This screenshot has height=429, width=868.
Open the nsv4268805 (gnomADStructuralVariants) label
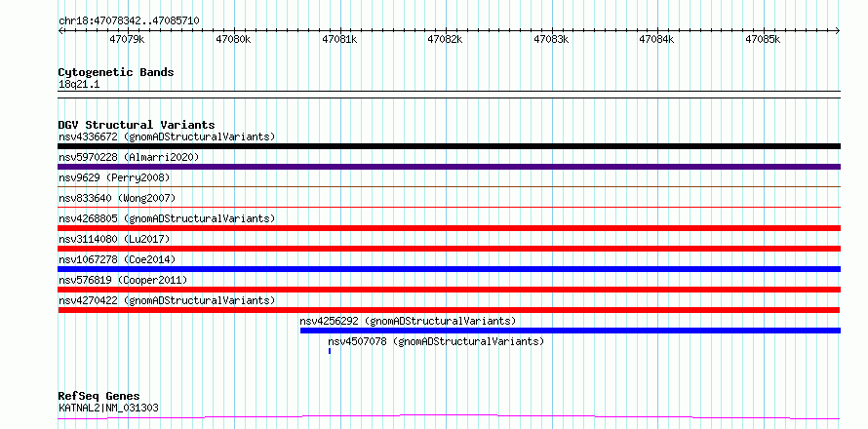pyautogui.click(x=167, y=218)
